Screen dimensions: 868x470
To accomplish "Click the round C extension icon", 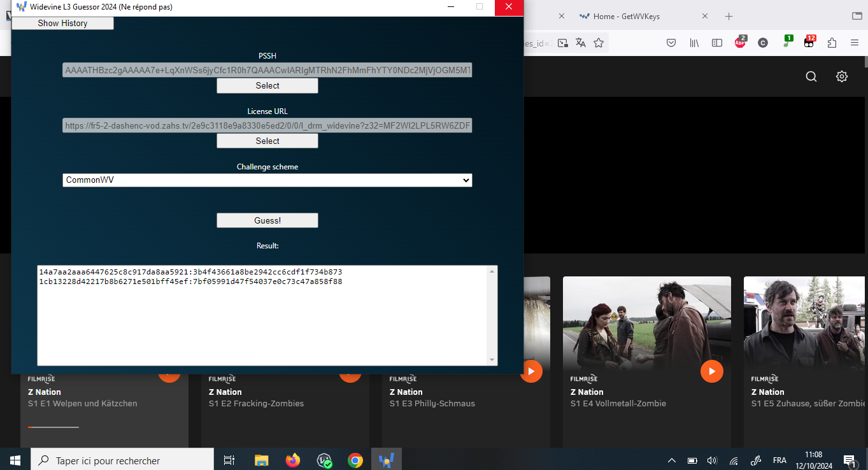I will point(763,43).
